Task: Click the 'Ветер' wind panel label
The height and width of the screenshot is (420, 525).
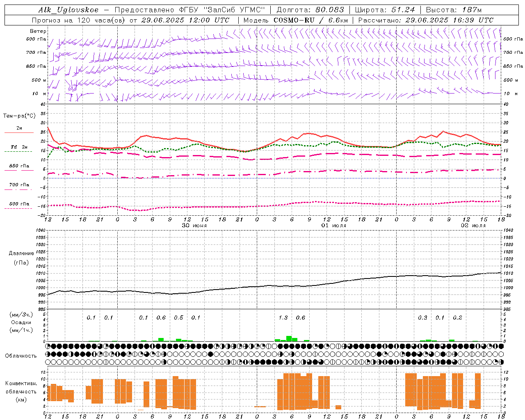Action: pos(38,31)
